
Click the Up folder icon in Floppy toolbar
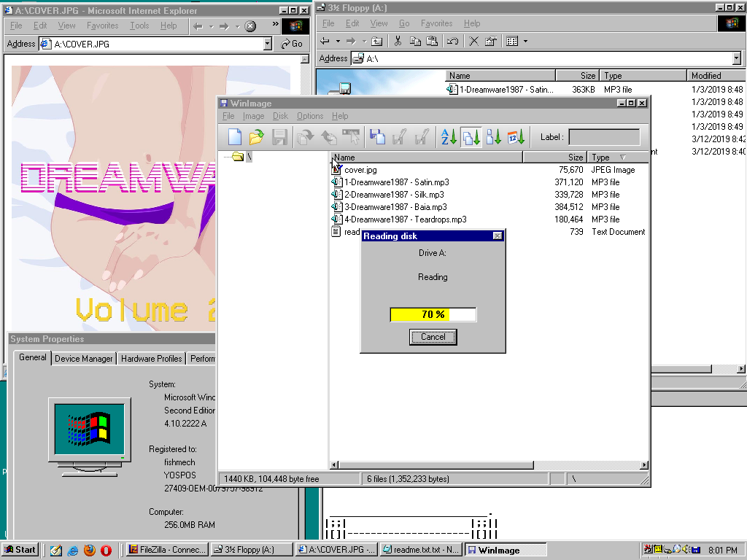click(x=376, y=42)
